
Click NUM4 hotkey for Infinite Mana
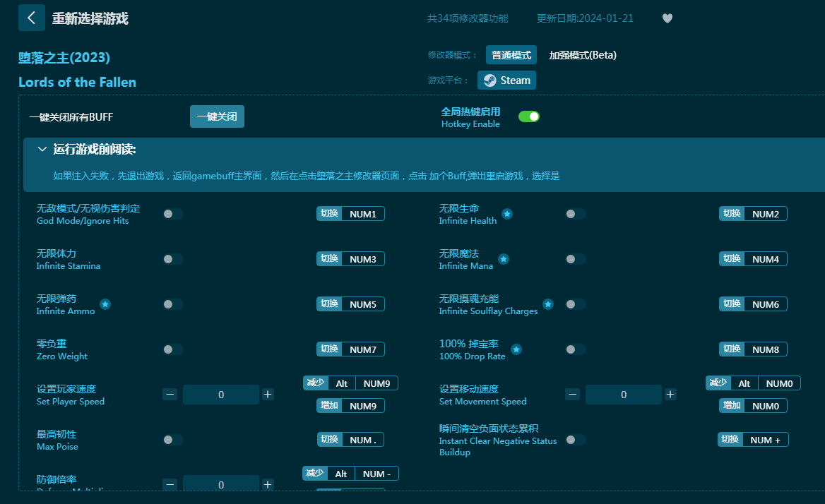753,259
